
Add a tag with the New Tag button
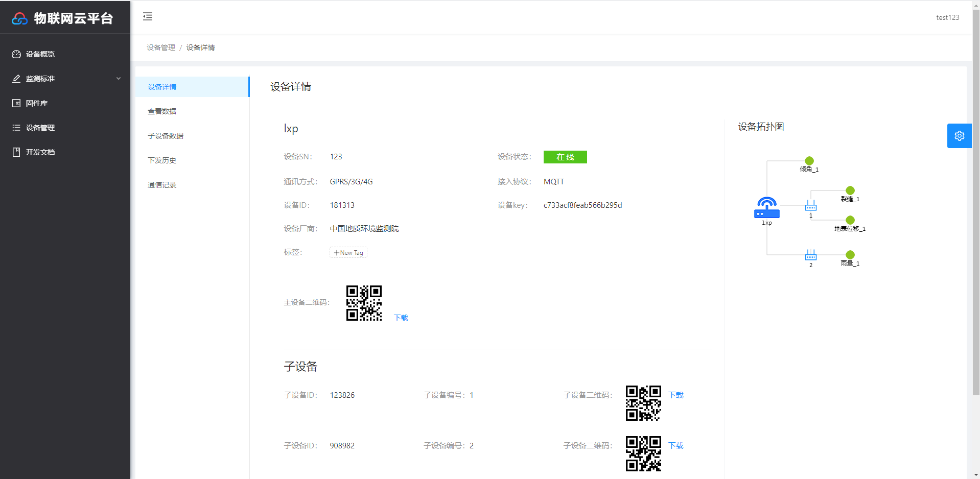pyautogui.click(x=348, y=253)
